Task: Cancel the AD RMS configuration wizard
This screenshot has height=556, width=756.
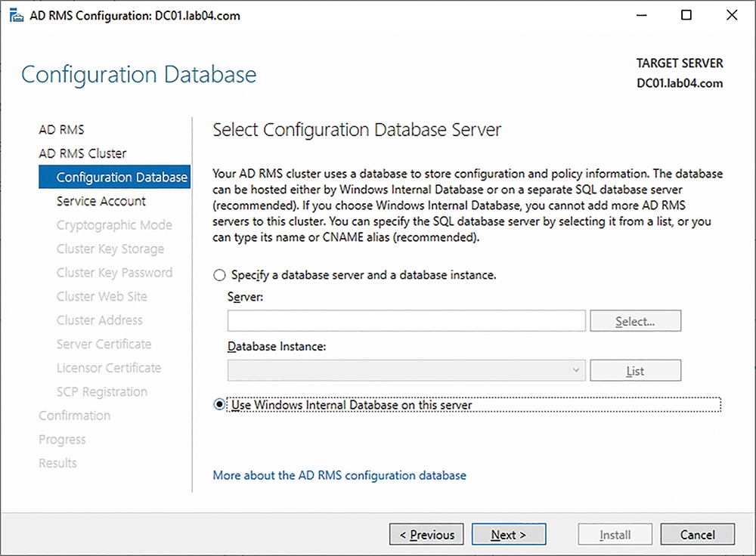Action: 698,534
